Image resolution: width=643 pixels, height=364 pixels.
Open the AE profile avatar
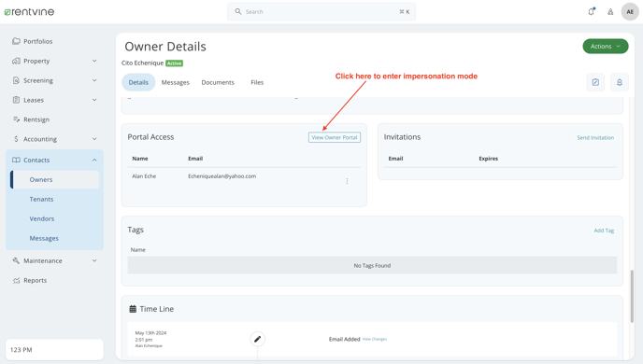pos(630,12)
